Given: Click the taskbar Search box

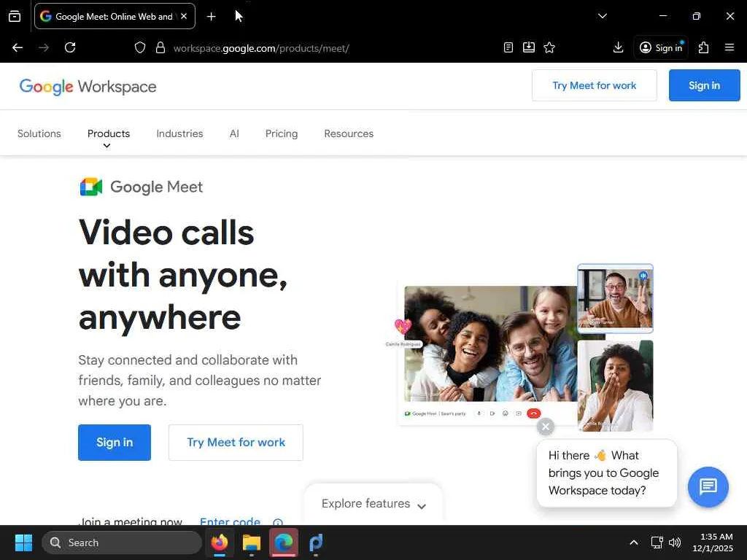Looking at the screenshot, I should coord(122,542).
